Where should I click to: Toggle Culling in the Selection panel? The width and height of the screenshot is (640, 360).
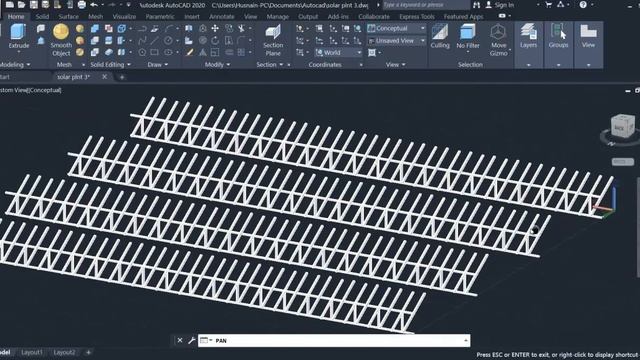(x=440, y=36)
